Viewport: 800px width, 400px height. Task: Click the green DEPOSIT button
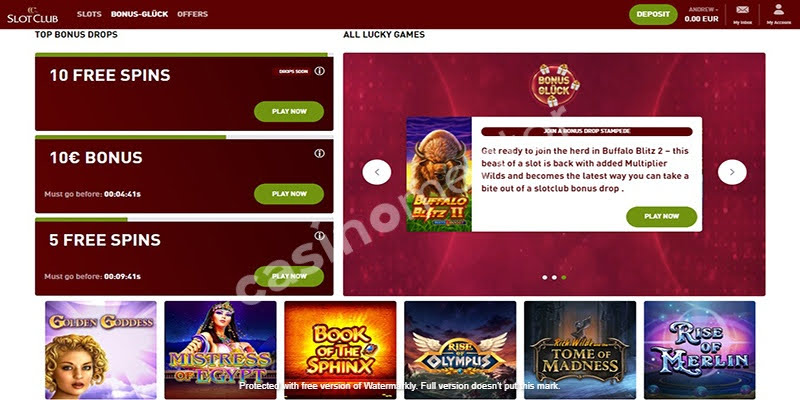tap(653, 14)
